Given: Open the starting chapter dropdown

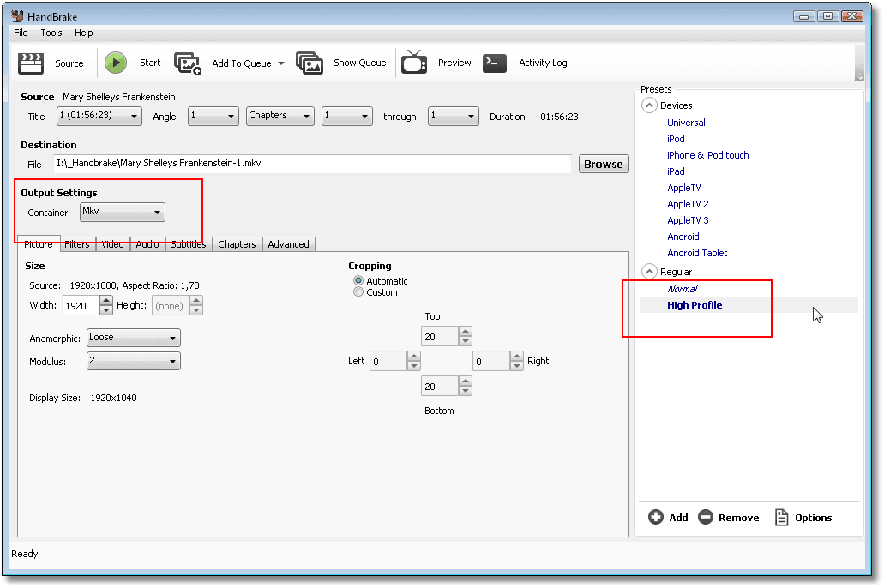Looking at the screenshot, I should [x=346, y=116].
